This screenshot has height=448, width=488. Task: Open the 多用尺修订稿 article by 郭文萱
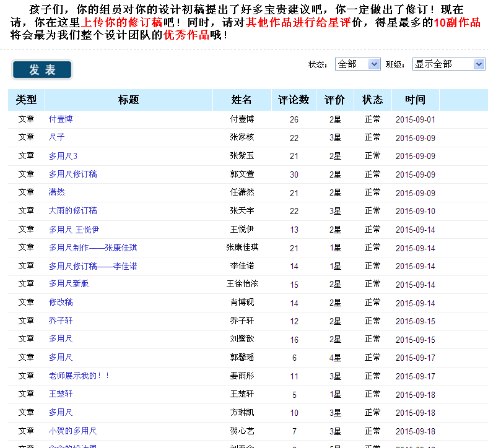pos(73,174)
